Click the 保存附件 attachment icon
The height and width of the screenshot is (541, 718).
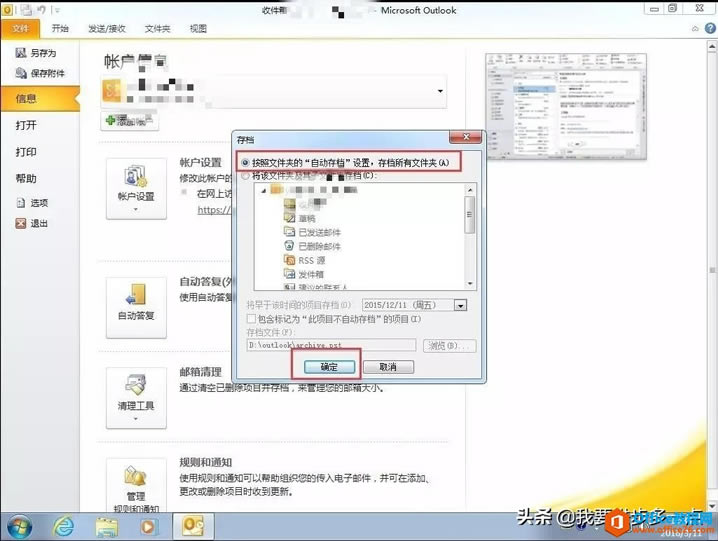[x=21, y=73]
